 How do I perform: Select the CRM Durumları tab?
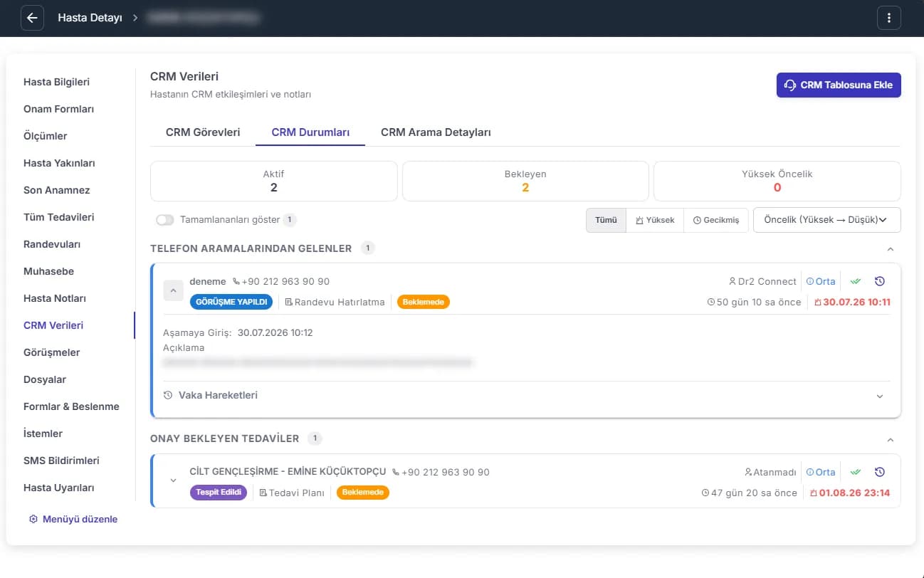(310, 132)
